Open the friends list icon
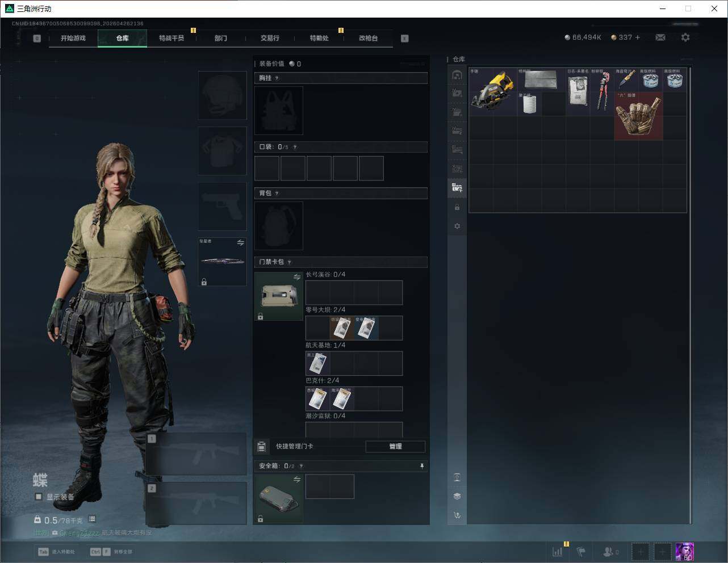The width and height of the screenshot is (728, 563). tap(608, 552)
